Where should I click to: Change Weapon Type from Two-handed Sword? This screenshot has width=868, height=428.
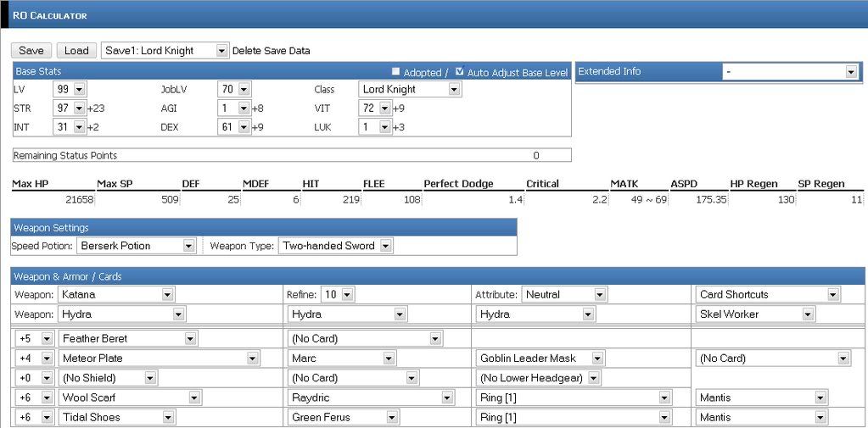[337, 246]
